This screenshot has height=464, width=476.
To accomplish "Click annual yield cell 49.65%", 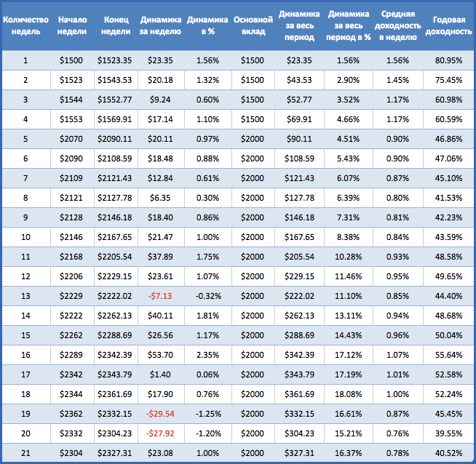I will click(x=448, y=276).
